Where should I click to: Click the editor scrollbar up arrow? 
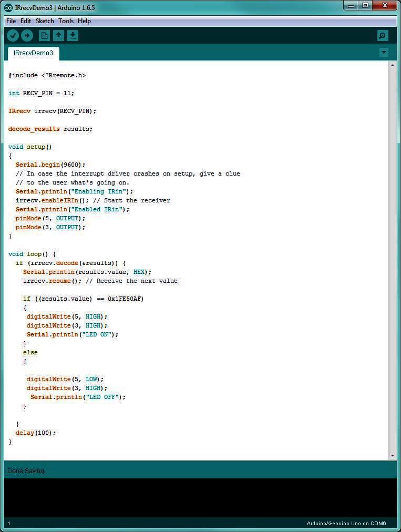tap(393, 65)
